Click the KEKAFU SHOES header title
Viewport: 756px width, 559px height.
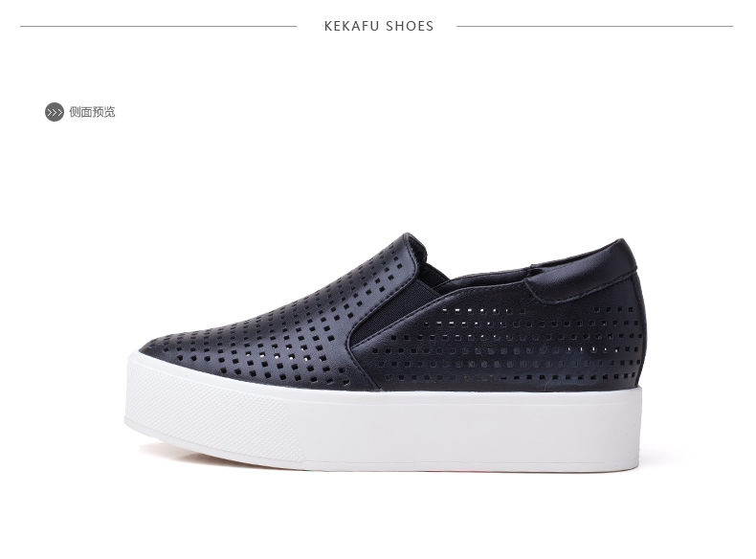(379, 26)
